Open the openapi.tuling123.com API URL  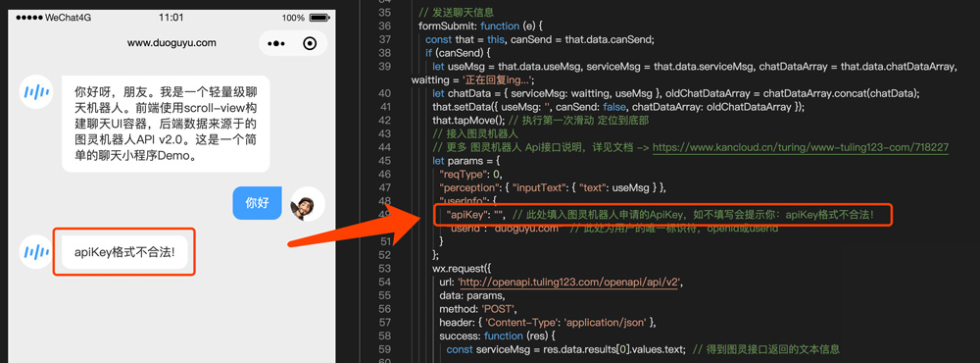tap(570, 283)
